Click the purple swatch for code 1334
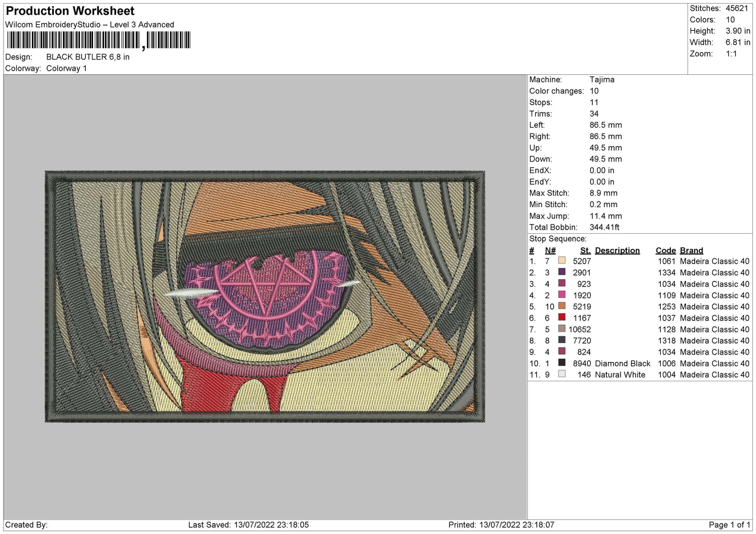The image size is (756, 534). pos(562,272)
